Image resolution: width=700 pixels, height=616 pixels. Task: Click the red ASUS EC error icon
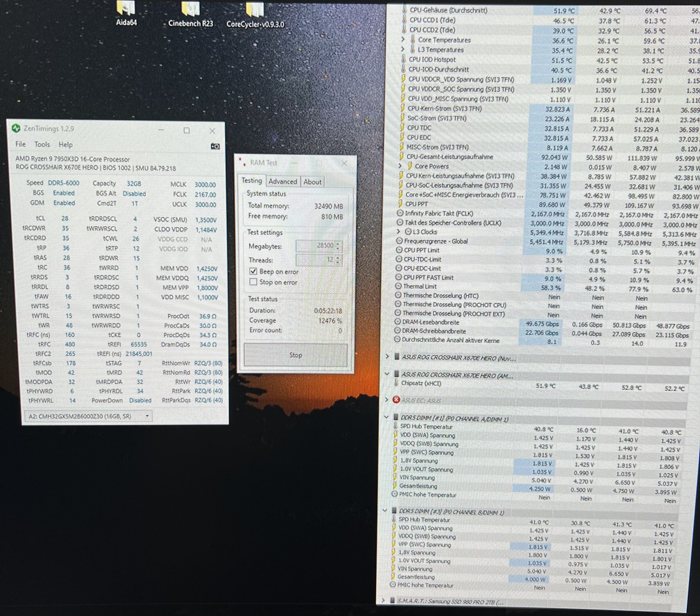(x=396, y=400)
